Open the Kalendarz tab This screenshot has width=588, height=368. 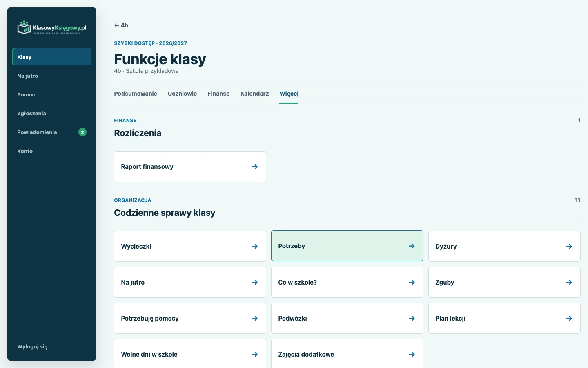[x=254, y=94]
